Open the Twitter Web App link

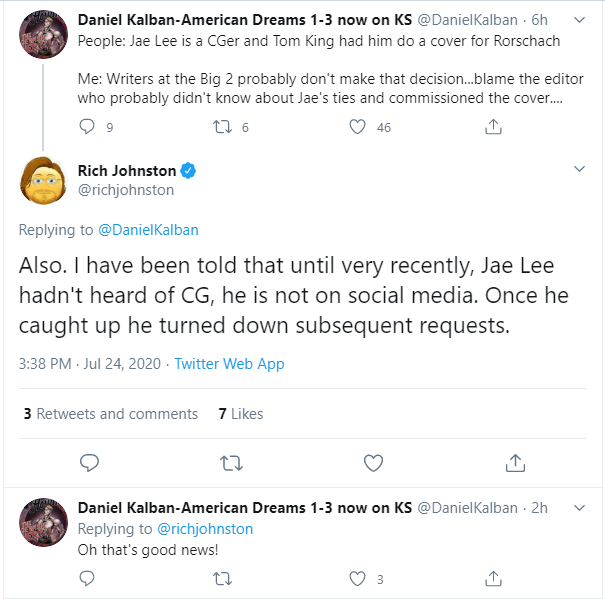(x=229, y=364)
